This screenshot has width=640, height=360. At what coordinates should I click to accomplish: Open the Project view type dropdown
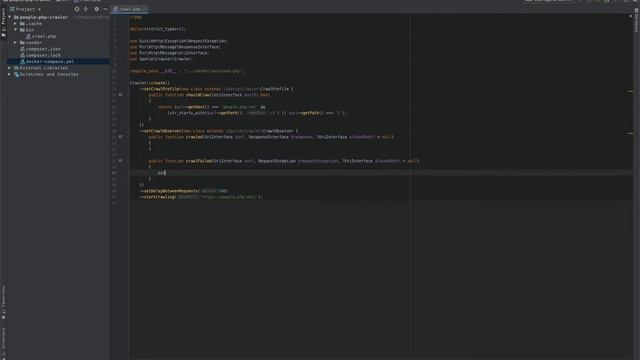pos(25,9)
